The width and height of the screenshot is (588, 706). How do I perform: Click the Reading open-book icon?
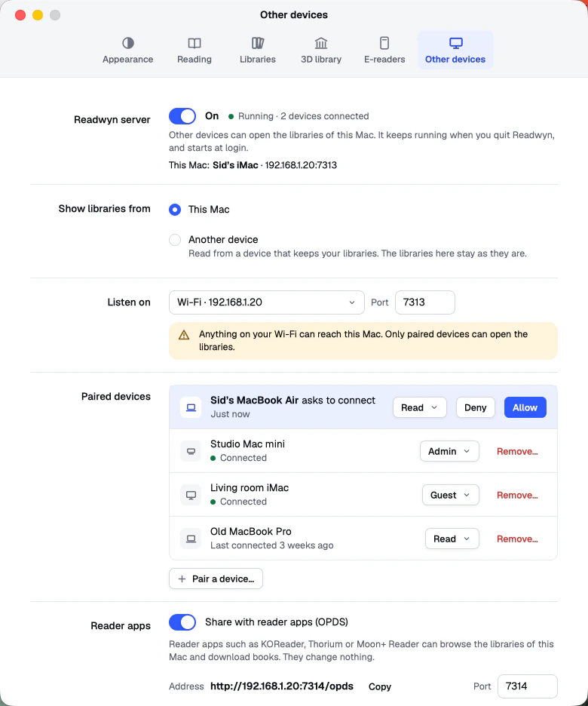click(x=194, y=43)
